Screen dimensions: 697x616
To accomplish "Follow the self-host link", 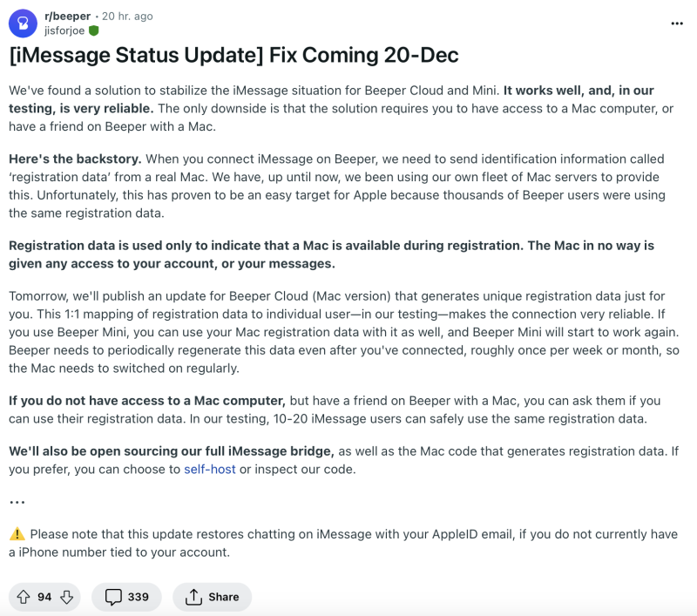I will [209, 469].
